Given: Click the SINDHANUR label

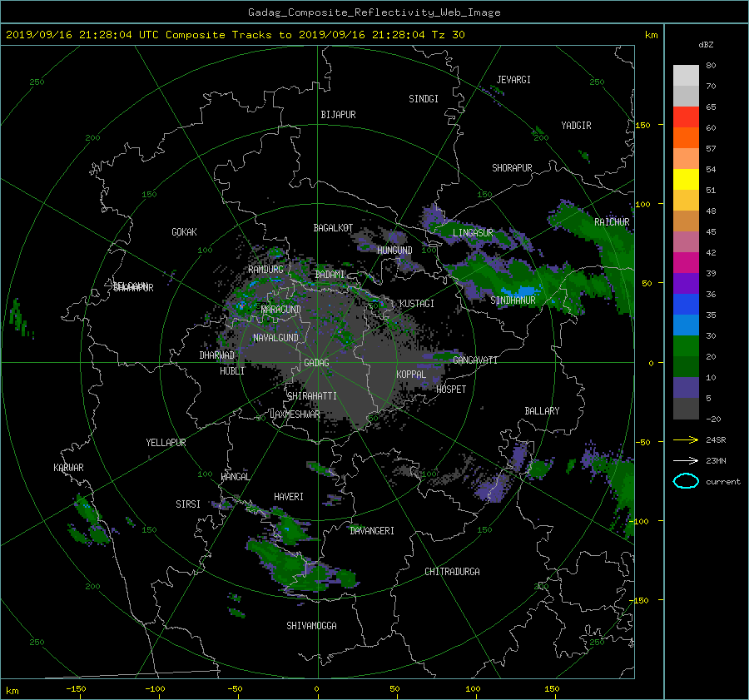Looking at the screenshot, I should [x=513, y=300].
